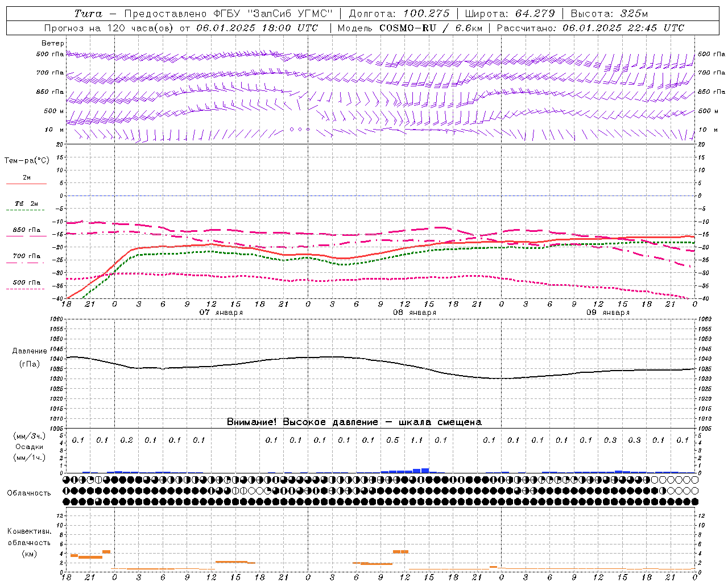The width and height of the screenshot is (728, 582).
Task: Click the "Ветер" wind panel label
Action: click(x=53, y=43)
